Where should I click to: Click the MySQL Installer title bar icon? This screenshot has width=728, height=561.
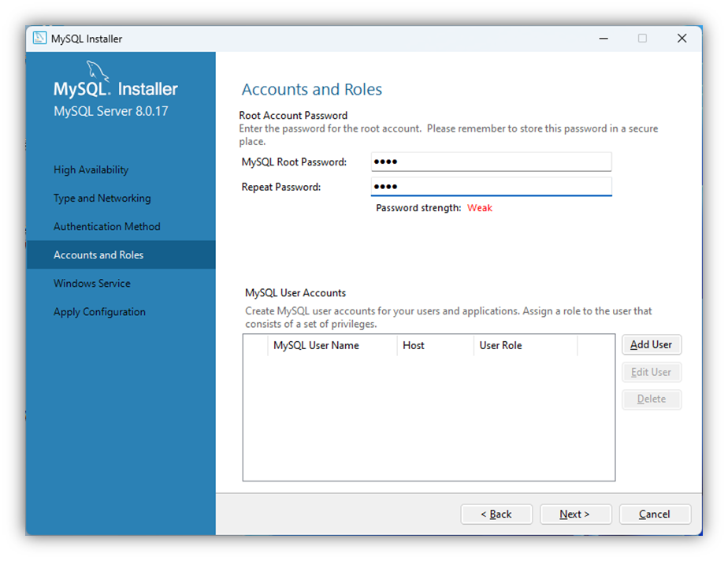(39, 38)
